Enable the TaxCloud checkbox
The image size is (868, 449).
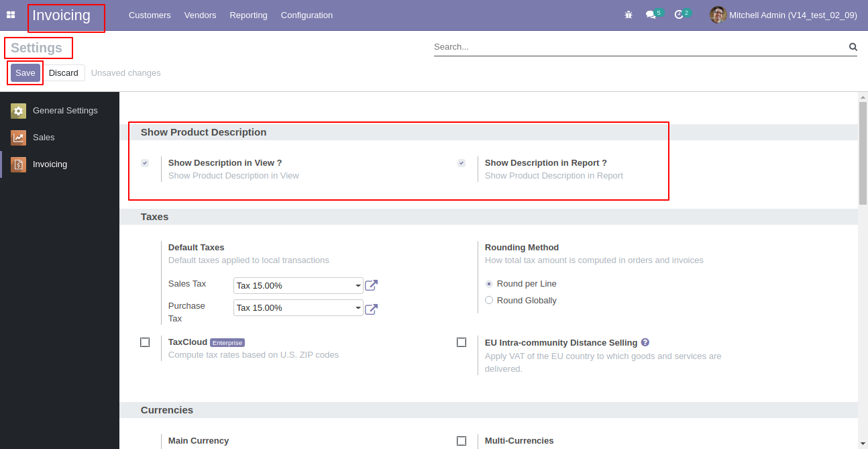pos(145,342)
